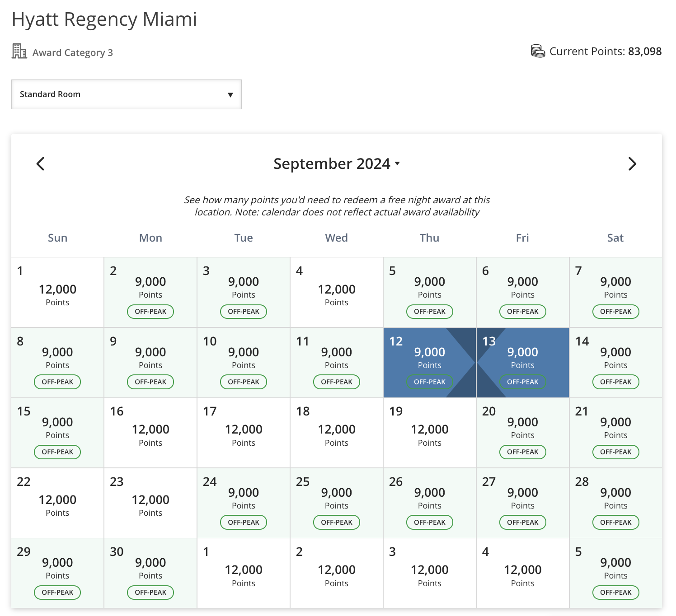Go to the next month with right chevron
The height and width of the screenshot is (616, 676).
(x=632, y=163)
